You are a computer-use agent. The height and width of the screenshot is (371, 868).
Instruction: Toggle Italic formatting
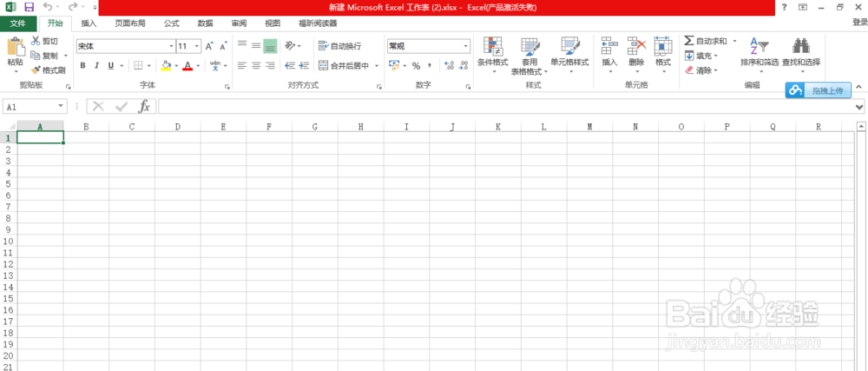point(97,65)
